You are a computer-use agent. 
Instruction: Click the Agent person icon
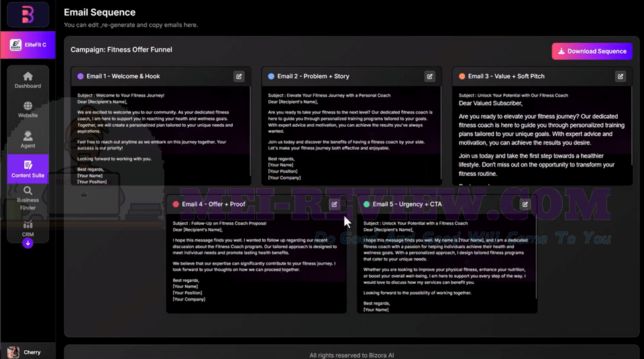click(x=28, y=136)
